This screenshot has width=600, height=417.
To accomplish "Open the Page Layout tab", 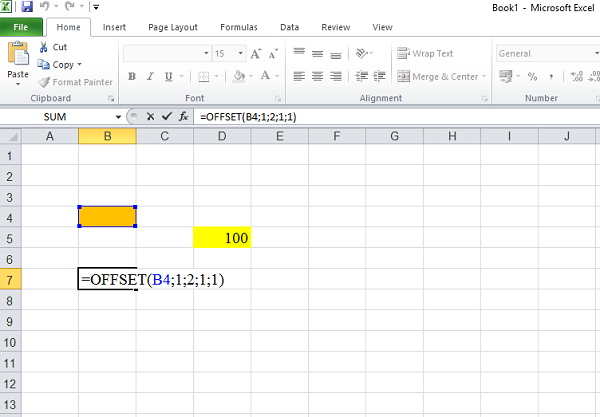I will point(173,27).
